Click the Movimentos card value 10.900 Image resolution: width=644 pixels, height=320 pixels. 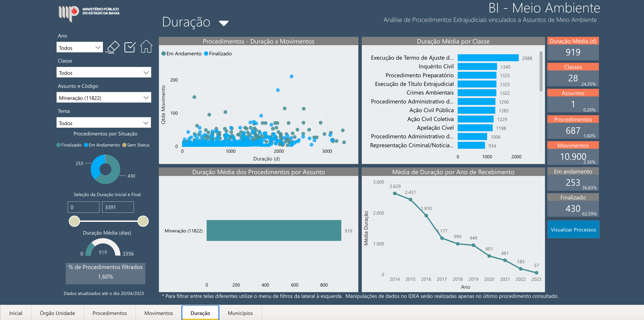(x=573, y=157)
